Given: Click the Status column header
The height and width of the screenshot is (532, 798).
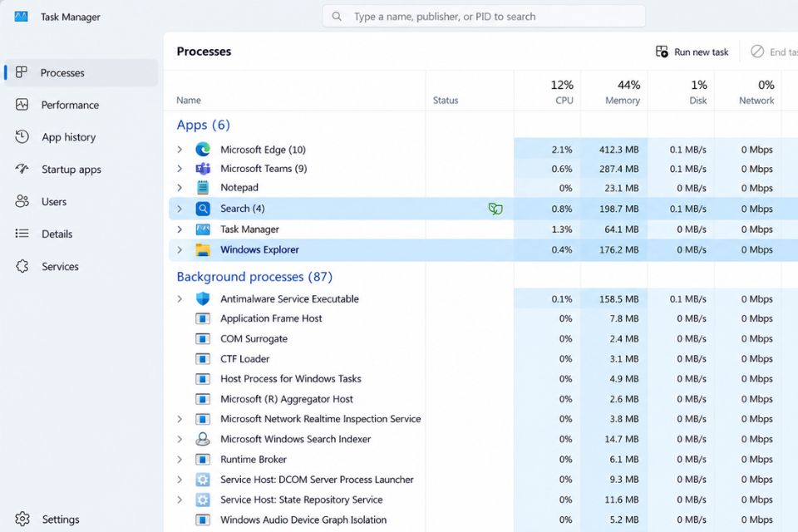Looking at the screenshot, I should point(470,91).
